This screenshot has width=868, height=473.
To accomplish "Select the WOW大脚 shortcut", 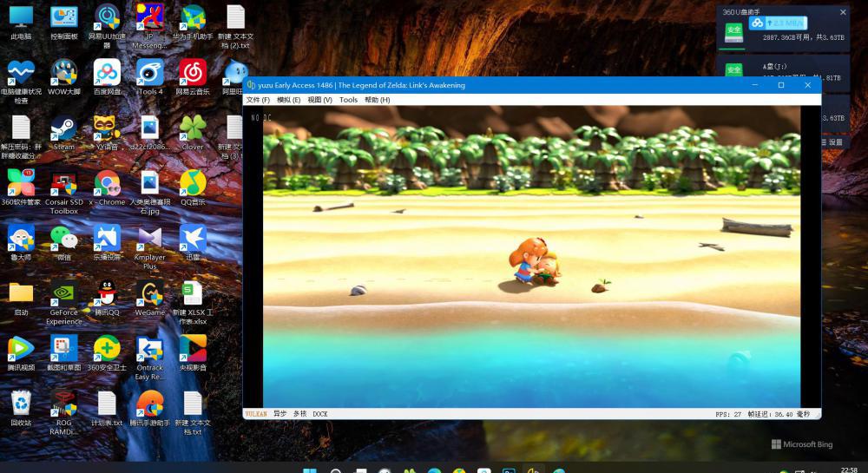I will (64, 77).
